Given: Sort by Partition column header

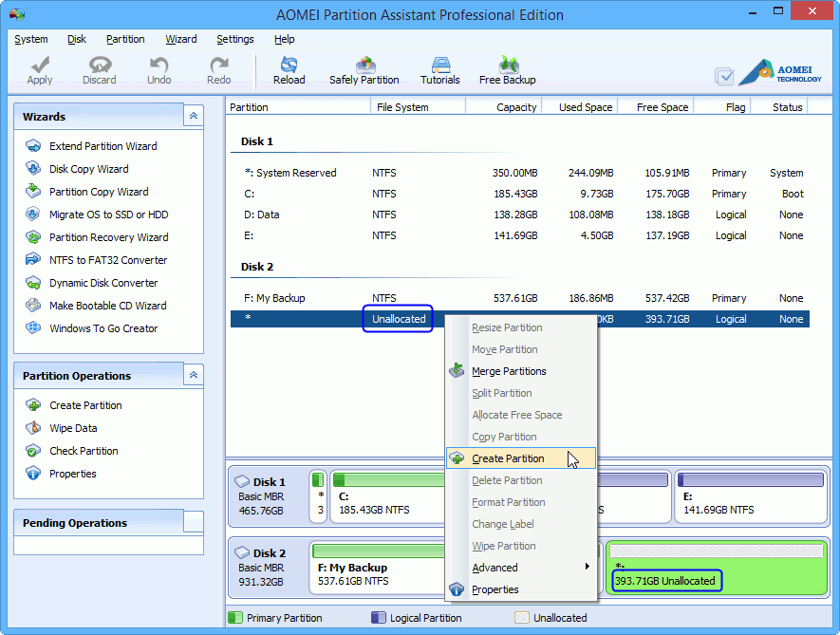Looking at the screenshot, I should [x=298, y=106].
